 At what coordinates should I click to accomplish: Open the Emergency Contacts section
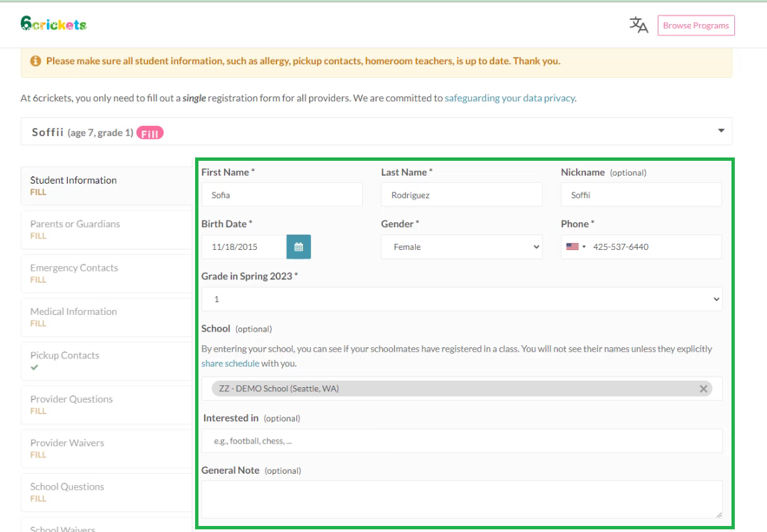[74, 268]
